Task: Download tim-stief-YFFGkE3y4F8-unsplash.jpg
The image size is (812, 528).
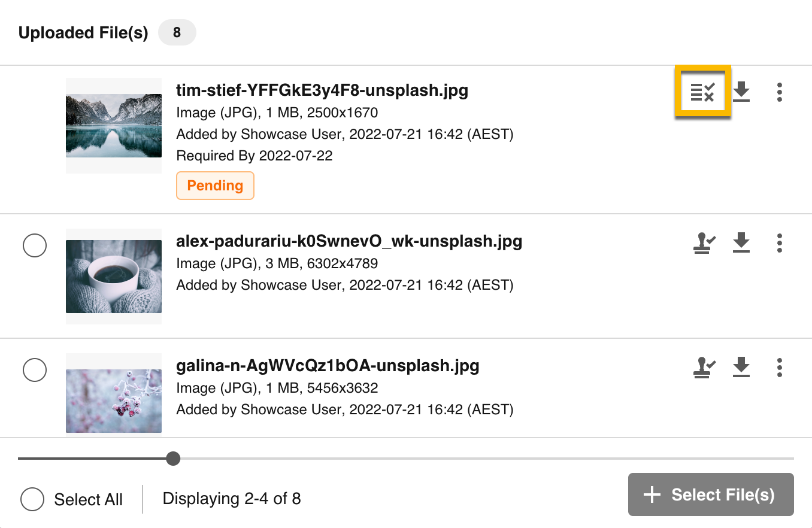Action: pos(741,92)
